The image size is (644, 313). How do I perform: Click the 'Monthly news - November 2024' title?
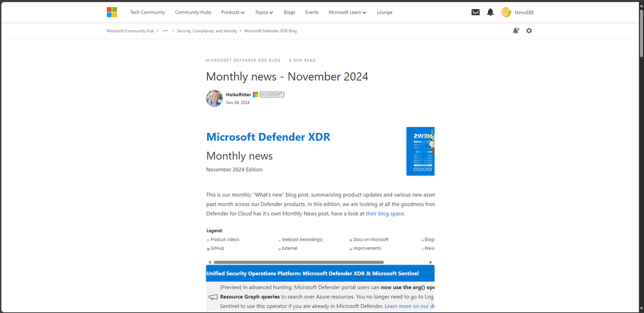click(x=287, y=77)
